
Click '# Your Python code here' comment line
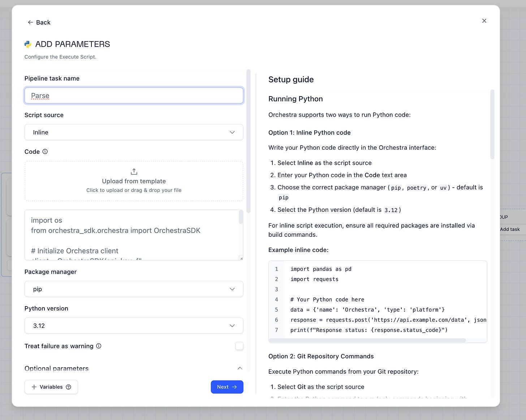(327, 300)
